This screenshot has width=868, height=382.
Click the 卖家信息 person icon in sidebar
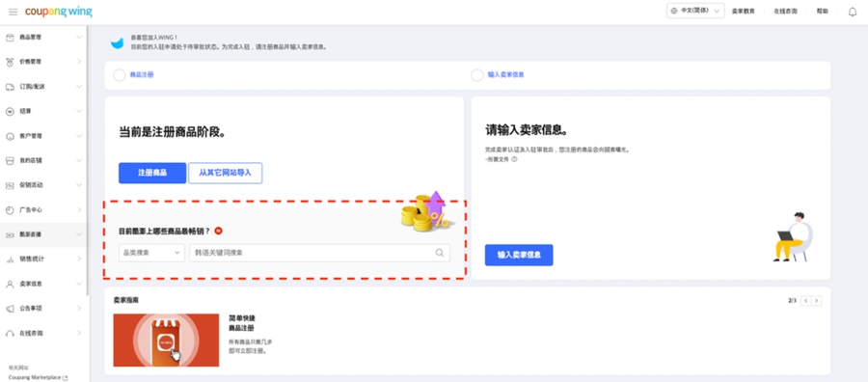10,284
